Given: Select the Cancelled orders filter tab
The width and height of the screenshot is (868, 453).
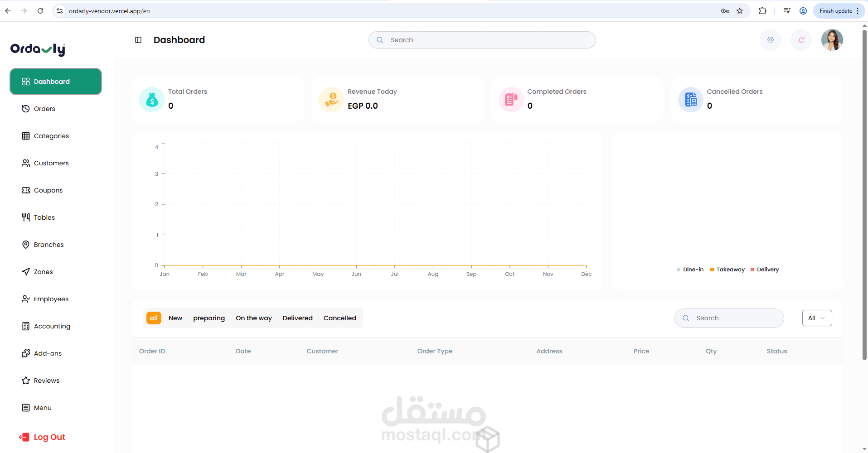Looking at the screenshot, I should pos(339,318).
